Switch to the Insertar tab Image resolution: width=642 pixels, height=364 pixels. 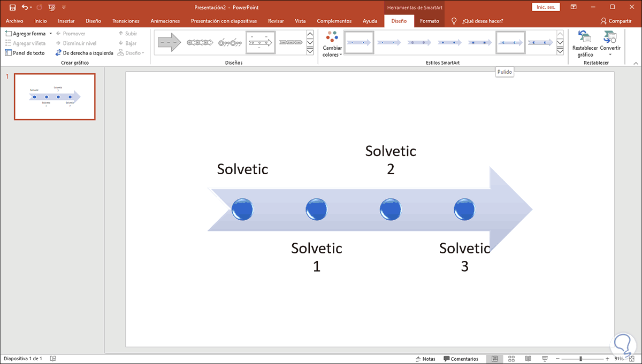coord(66,21)
